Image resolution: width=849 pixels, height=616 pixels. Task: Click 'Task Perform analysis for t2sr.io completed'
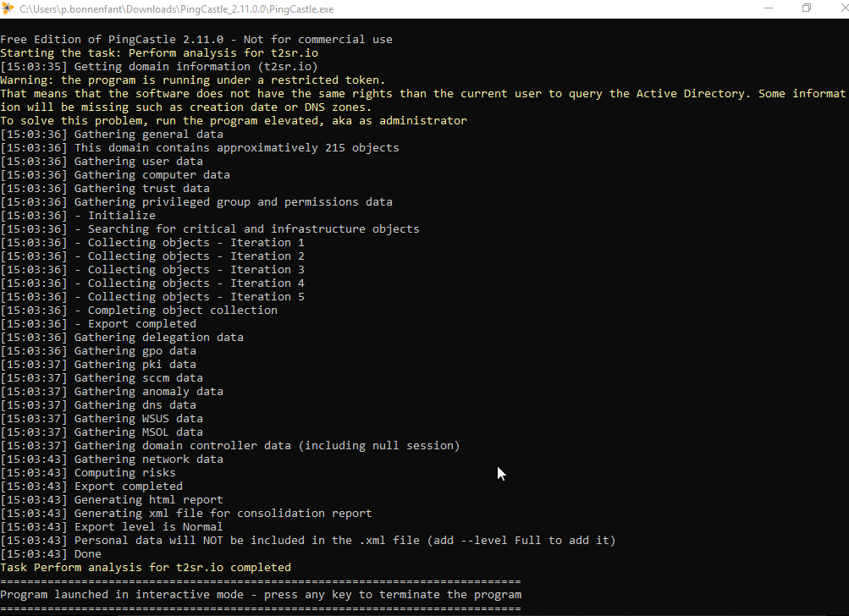(x=146, y=567)
